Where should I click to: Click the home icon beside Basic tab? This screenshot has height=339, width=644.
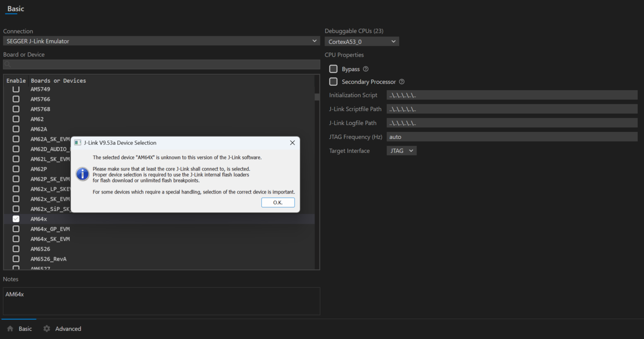coord(10,329)
